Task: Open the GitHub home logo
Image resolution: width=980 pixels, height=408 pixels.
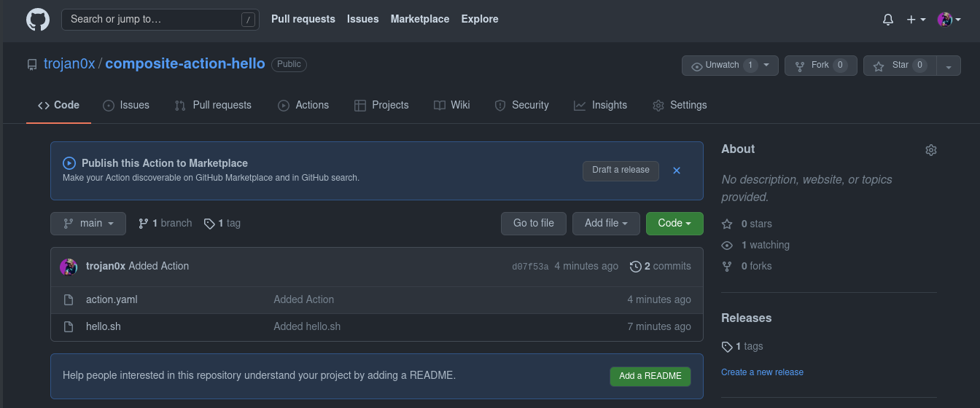Action: click(x=38, y=20)
